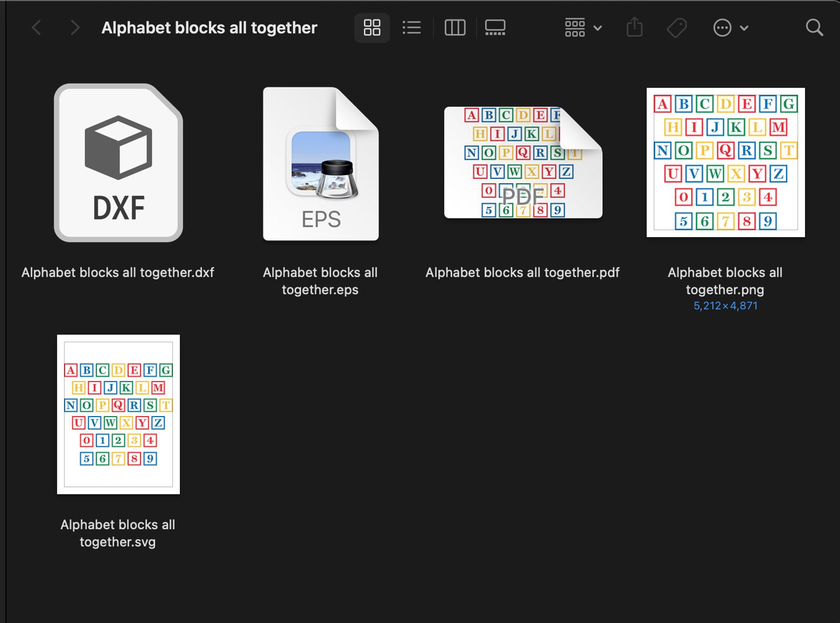The height and width of the screenshot is (623, 840).
Task: Select the EPS file icon
Action: tap(321, 164)
